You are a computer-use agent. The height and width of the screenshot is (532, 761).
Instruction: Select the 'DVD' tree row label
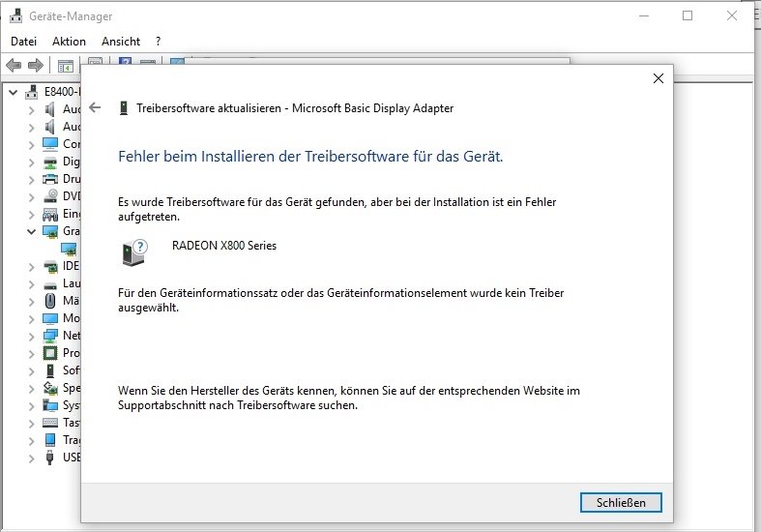point(72,196)
